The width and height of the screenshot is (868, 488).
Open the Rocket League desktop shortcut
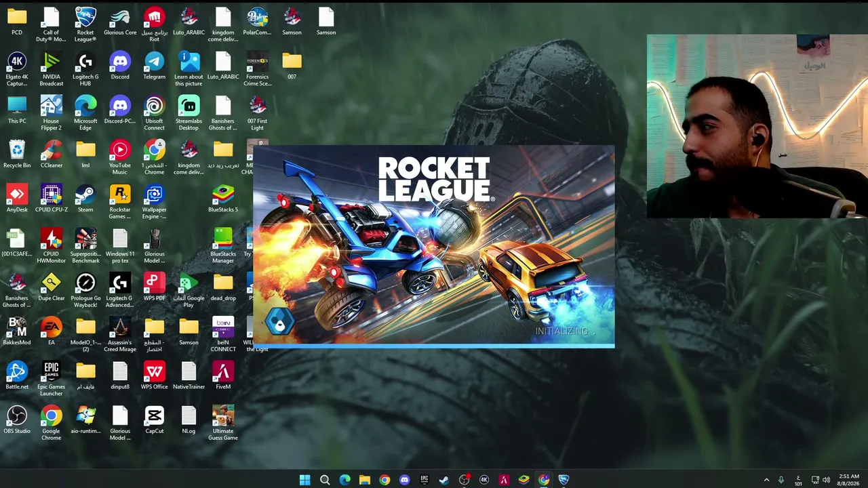[85, 24]
